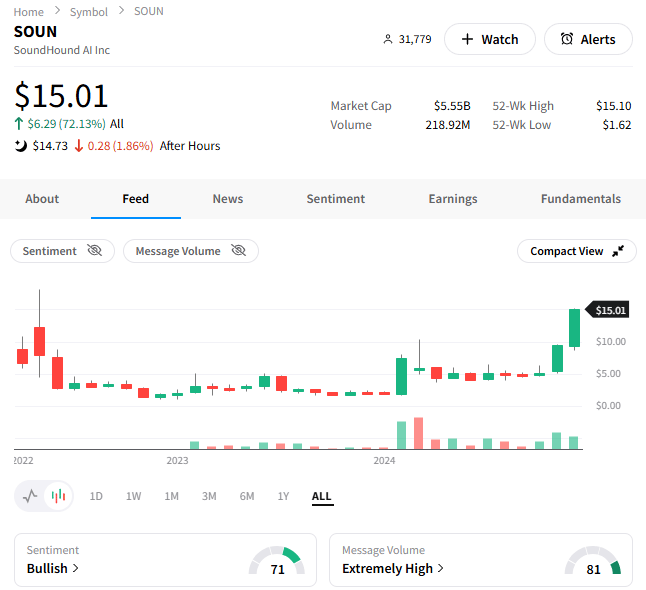Click the 2023 label on chart axis
Viewport: 646px width, 590px height.
[177, 460]
